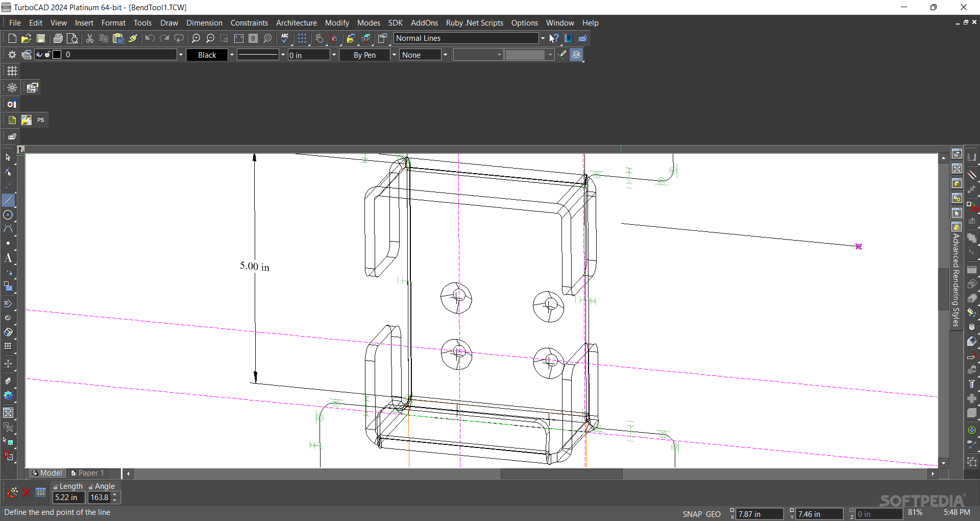Click the Save disk icon

coord(41,38)
